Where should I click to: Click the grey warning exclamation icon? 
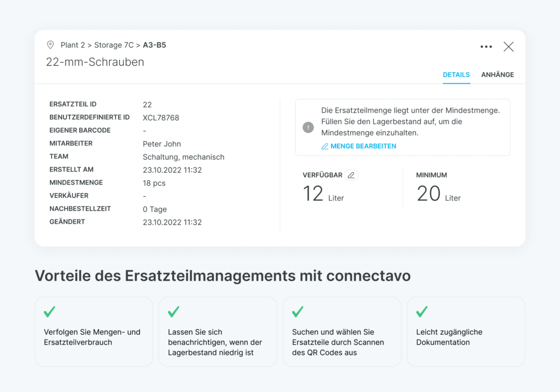tap(308, 127)
